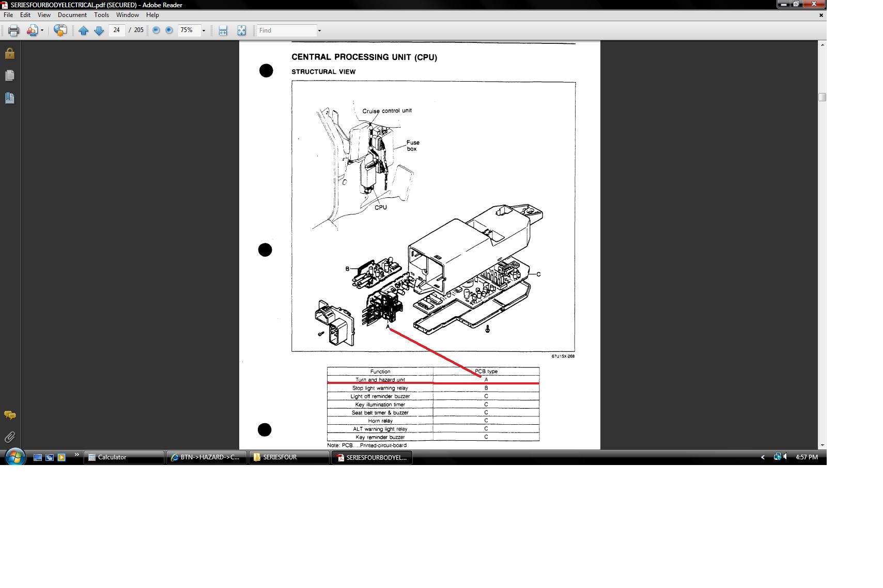Open the Attachments paperclip panel
The height and width of the screenshot is (588, 883).
point(10,437)
